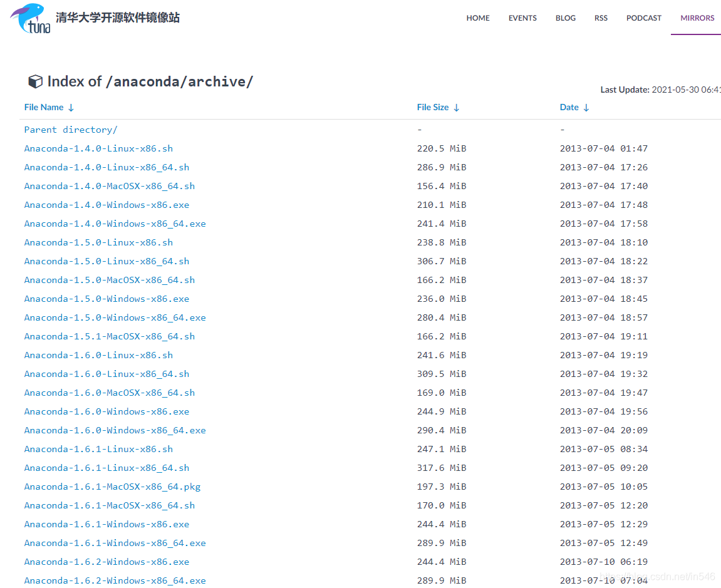Click the TUNA fish logo
Screen dimensions: 721x588
(x=30, y=18)
